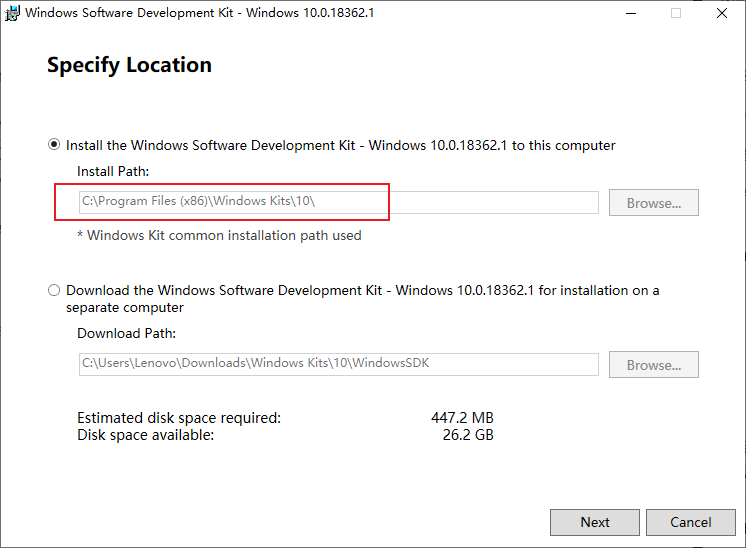This screenshot has width=746, height=548.
Task: Select Install to this computer radio option
Action: [54, 144]
